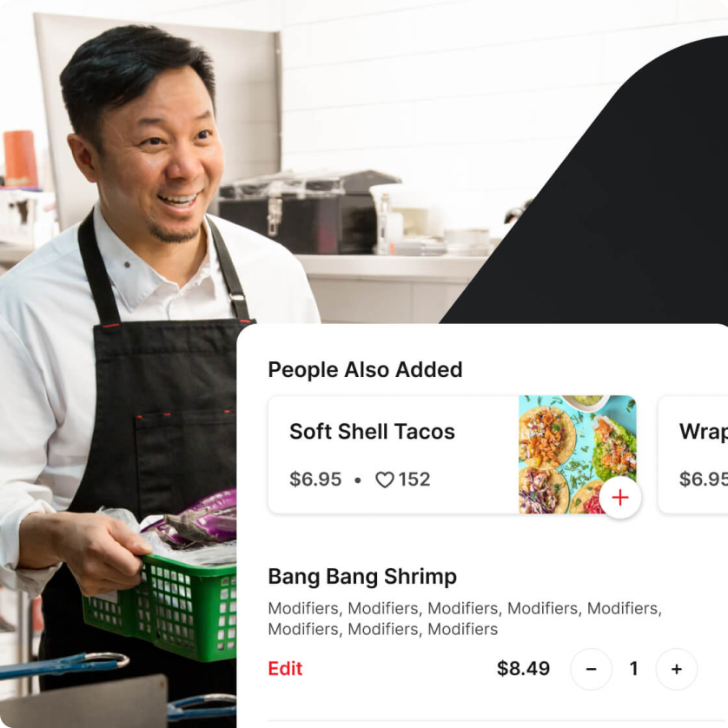
Task: Add Soft Shell Tacos with red plus button
Action: 619,497
